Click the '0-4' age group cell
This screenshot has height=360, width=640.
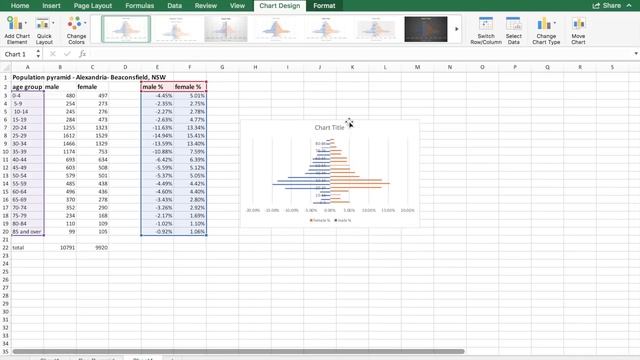coord(27,96)
